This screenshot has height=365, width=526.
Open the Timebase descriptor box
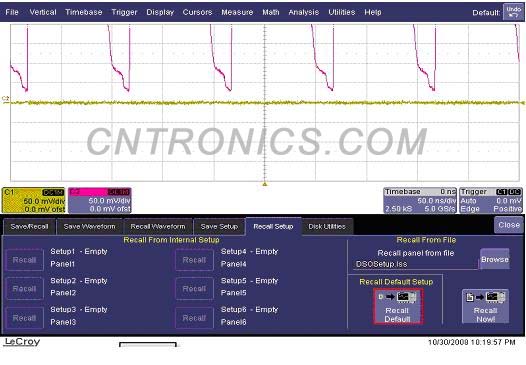coord(420,200)
